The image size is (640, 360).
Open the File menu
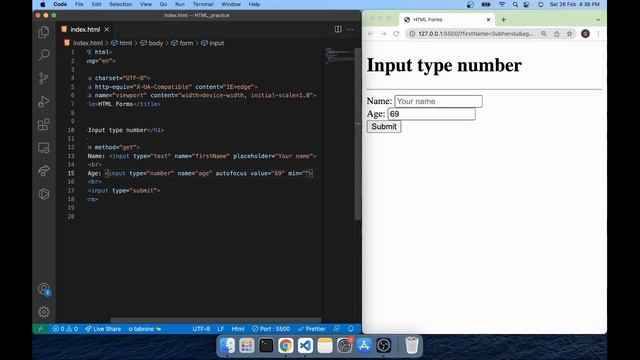pyautogui.click(x=79, y=4)
